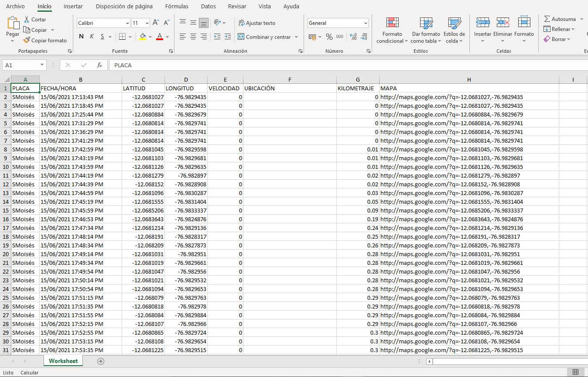The height and width of the screenshot is (377, 588).
Task: Open the Pegar options dropdown arrow
Action: [13, 41]
